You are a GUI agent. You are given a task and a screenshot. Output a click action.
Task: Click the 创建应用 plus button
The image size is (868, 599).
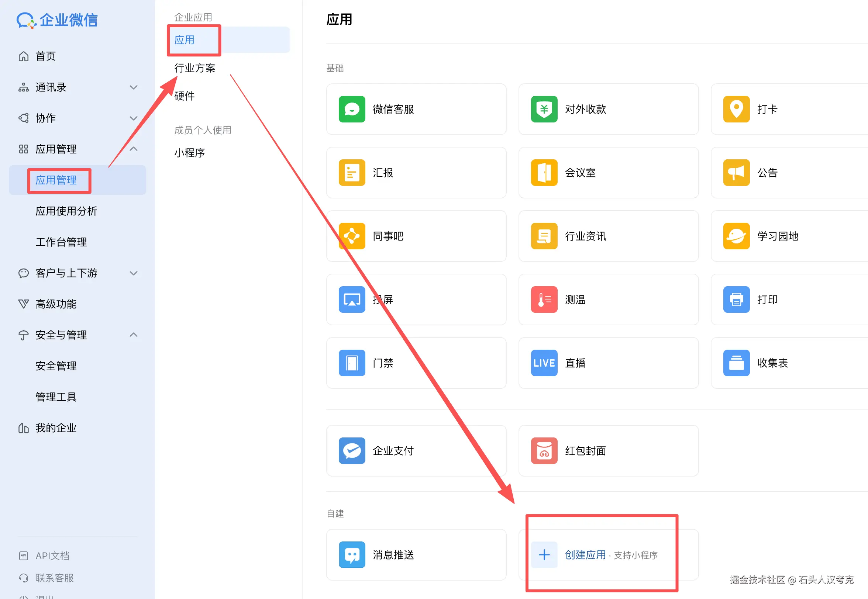(x=544, y=555)
